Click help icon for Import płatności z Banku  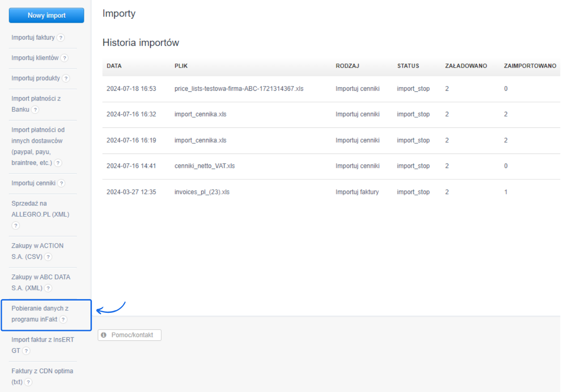(35, 110)
